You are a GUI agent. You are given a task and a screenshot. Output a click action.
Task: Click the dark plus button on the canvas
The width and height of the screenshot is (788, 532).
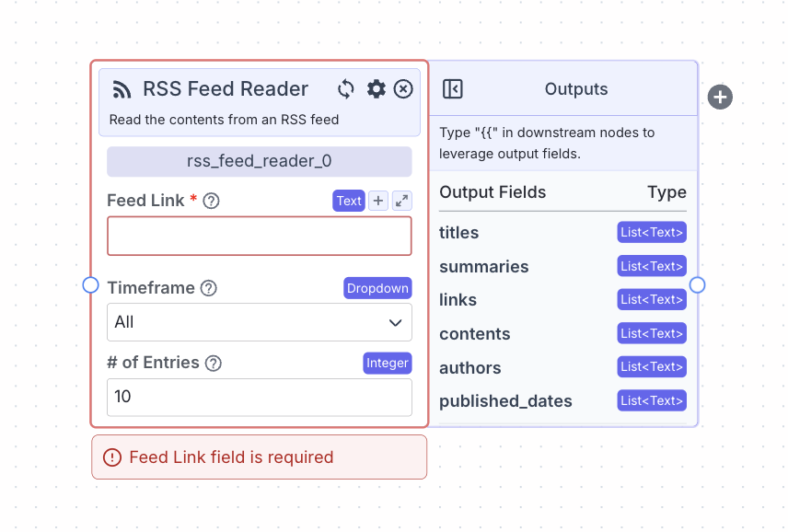720,97
